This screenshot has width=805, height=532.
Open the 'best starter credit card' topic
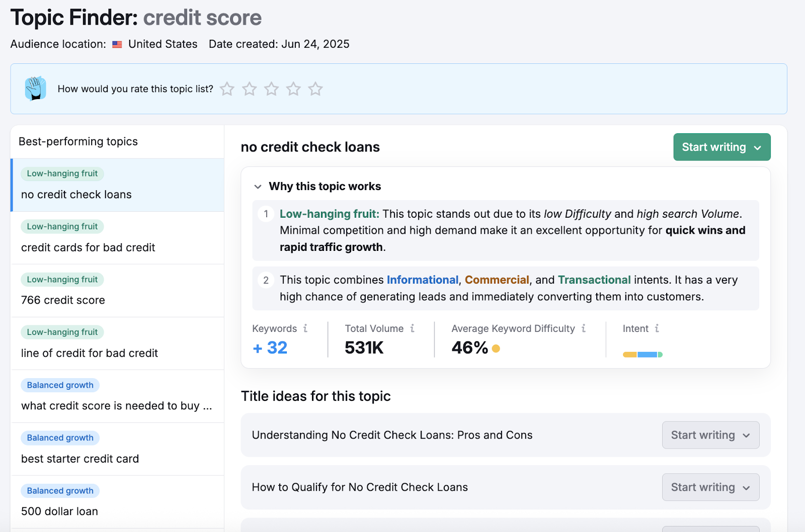point(80,459)
